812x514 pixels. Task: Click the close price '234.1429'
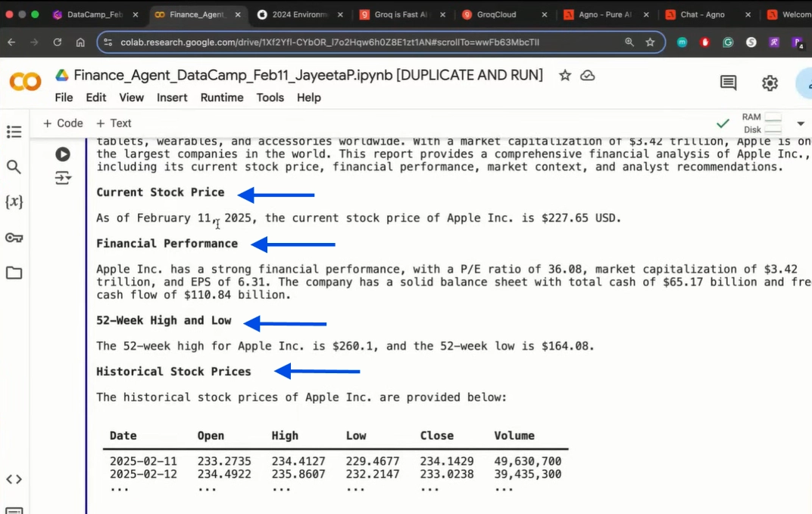click(x=447, y=461)
